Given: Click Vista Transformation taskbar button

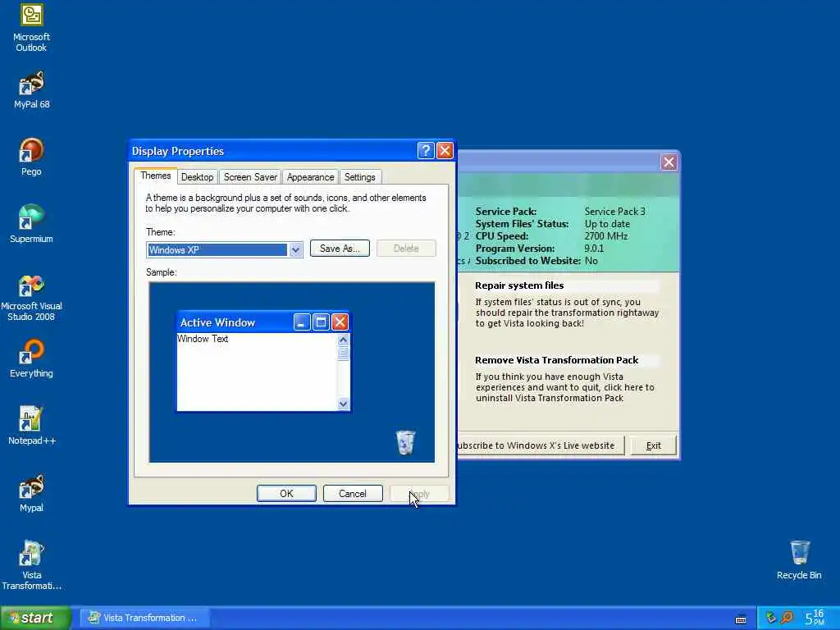Looking at the screenshot, I should point(144,618).
